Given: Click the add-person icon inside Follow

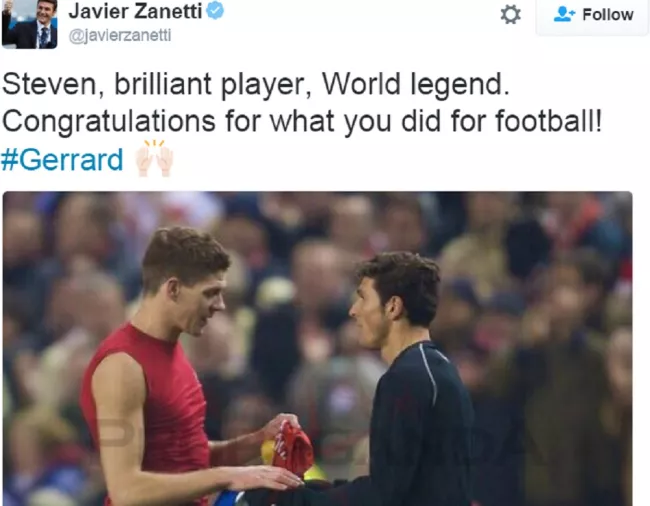Looking at the screenshot, I should click(x=564, y=15).
